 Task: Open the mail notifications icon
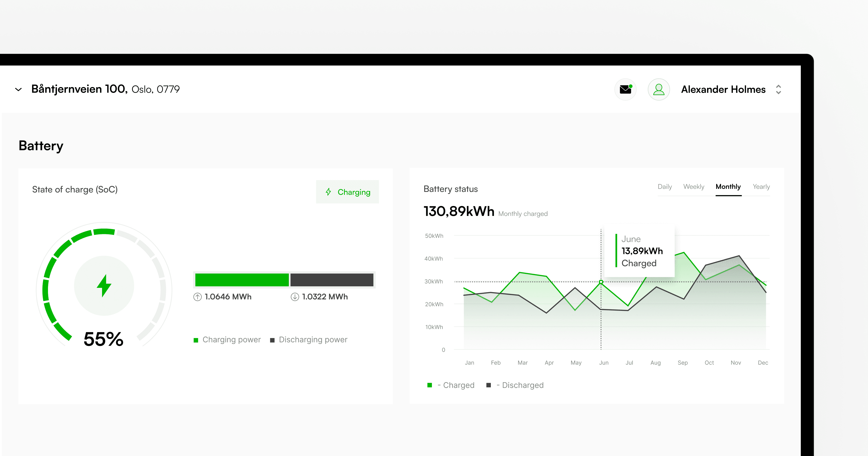pos(625,89)
